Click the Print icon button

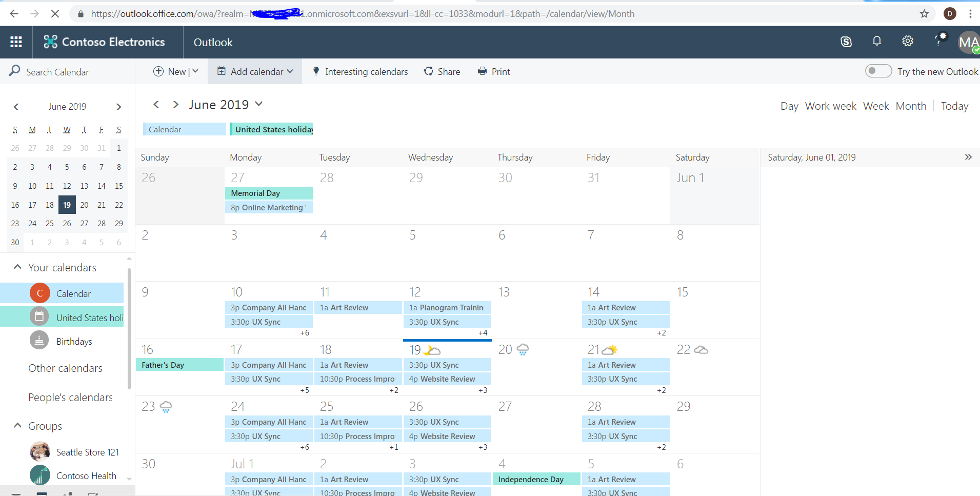point(482,71)
